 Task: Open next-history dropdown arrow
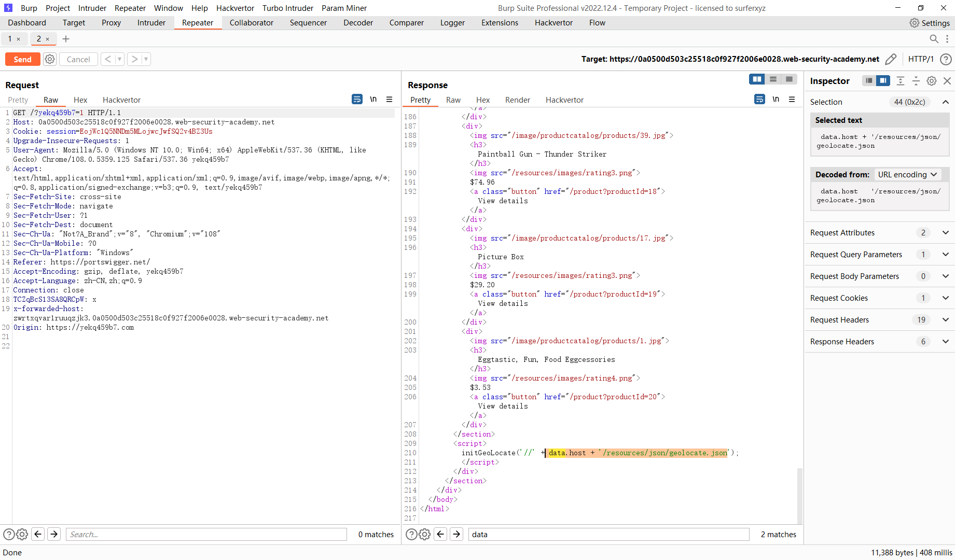click(146, 59)
